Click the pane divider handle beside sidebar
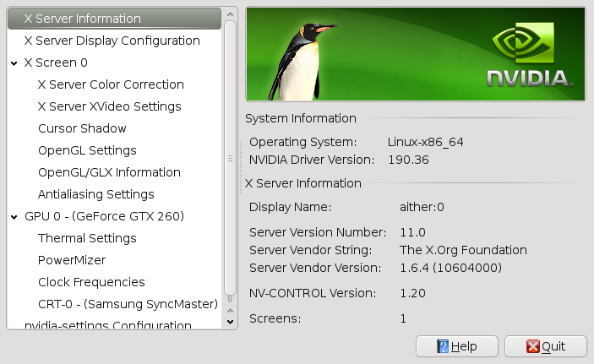This screenshot has height=364, width=594. tap(241, 168)
